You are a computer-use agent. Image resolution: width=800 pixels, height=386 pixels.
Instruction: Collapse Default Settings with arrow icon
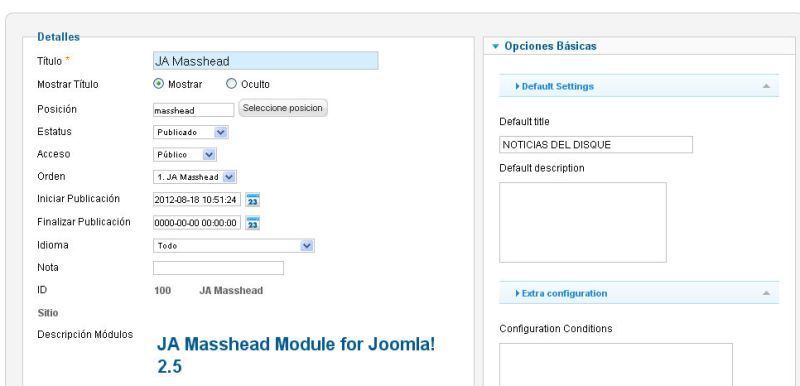point(766,86)
